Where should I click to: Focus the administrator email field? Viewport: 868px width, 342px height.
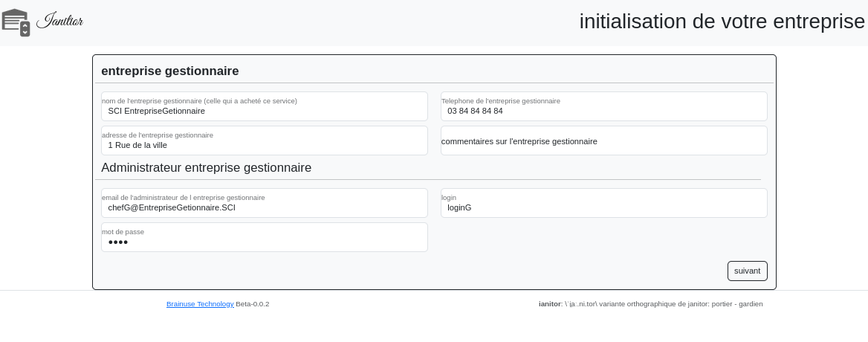264,207
